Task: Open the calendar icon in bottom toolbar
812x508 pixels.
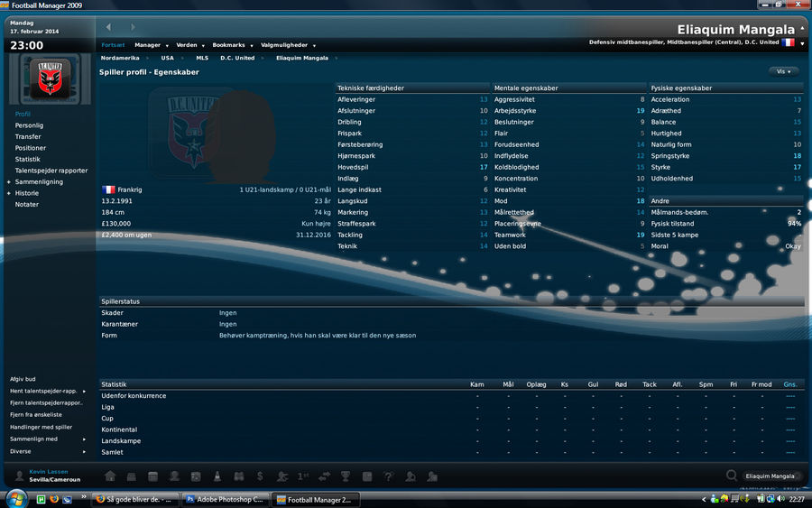Action: [152, 476]
